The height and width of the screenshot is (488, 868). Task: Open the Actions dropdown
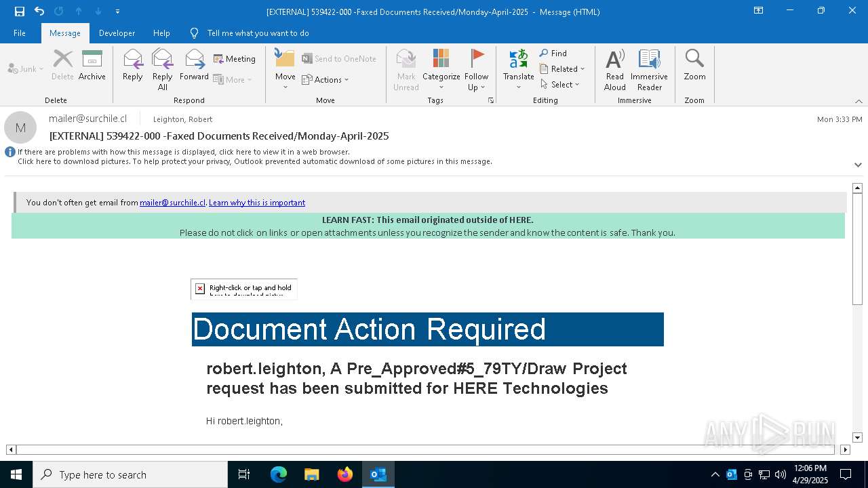[325, 79]
